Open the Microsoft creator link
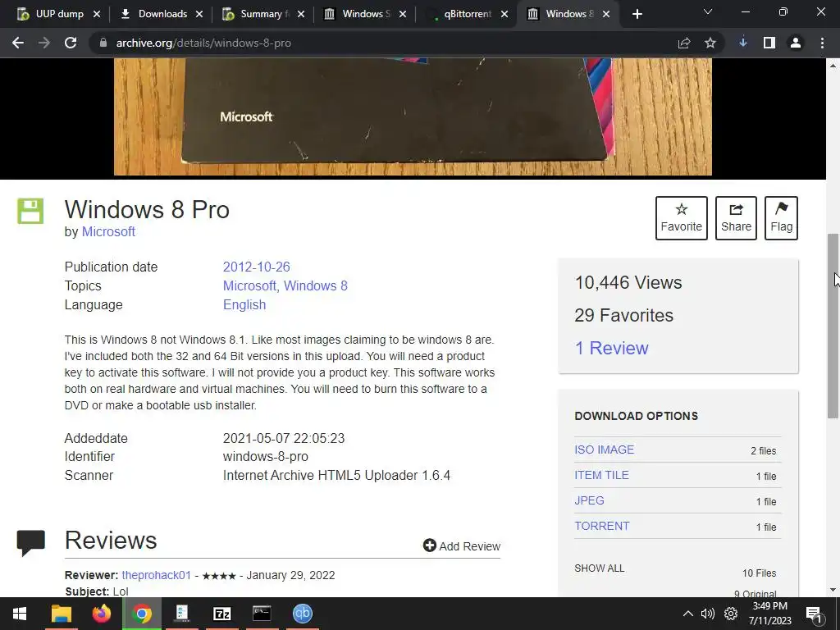 108,231
